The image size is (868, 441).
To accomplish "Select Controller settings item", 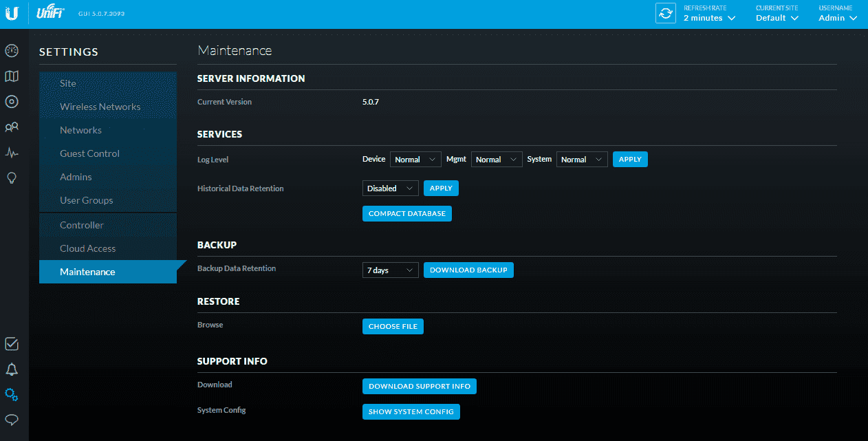I will [108, 225].
